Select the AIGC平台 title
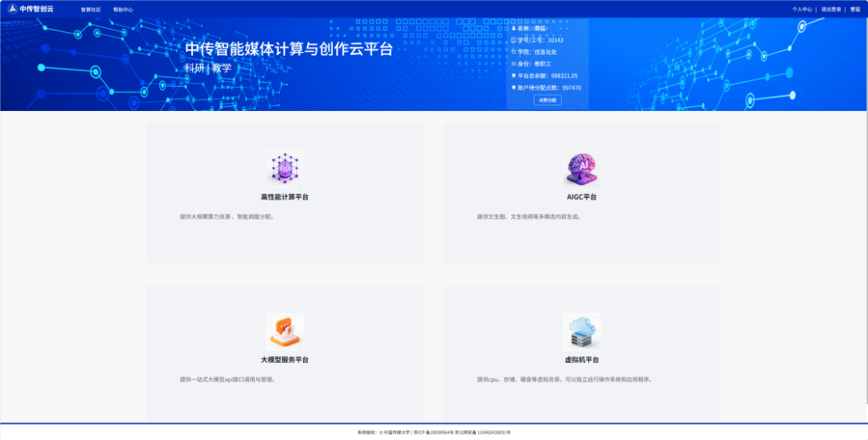The image size is (868, 440). tap(582, 197)
